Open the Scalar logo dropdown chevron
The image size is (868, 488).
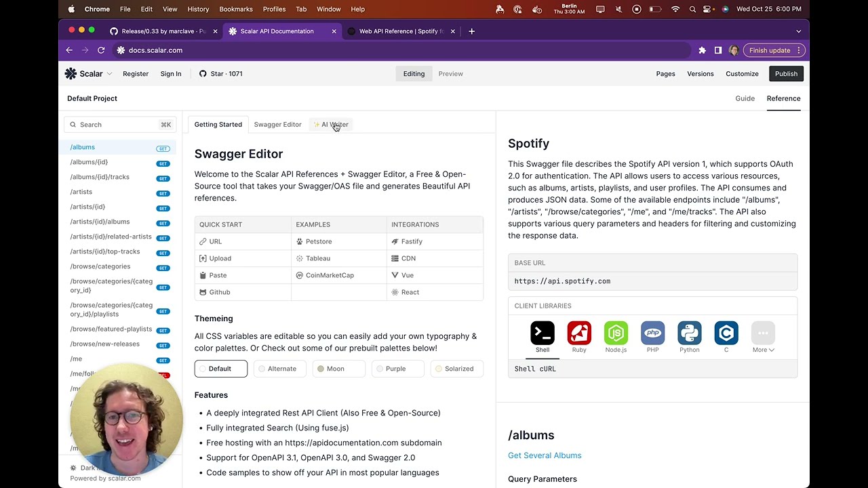(109, 74)
